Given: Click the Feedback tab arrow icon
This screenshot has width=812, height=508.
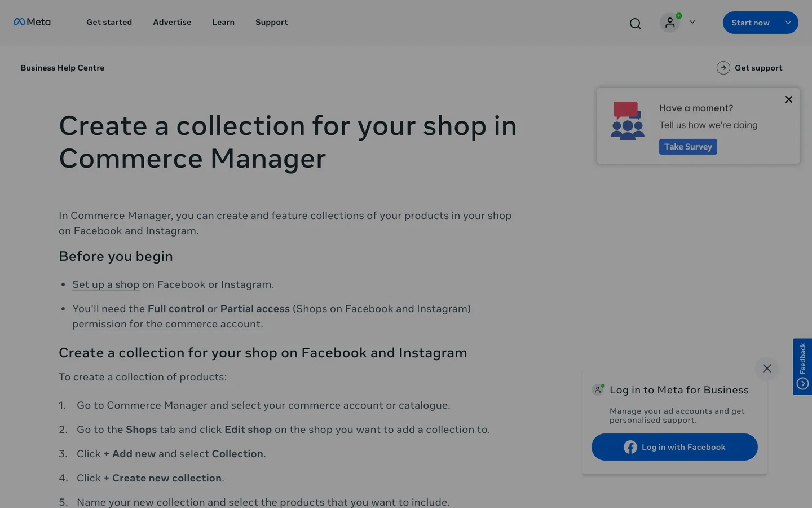Looking at the screenshot, I should pos(802,384).
